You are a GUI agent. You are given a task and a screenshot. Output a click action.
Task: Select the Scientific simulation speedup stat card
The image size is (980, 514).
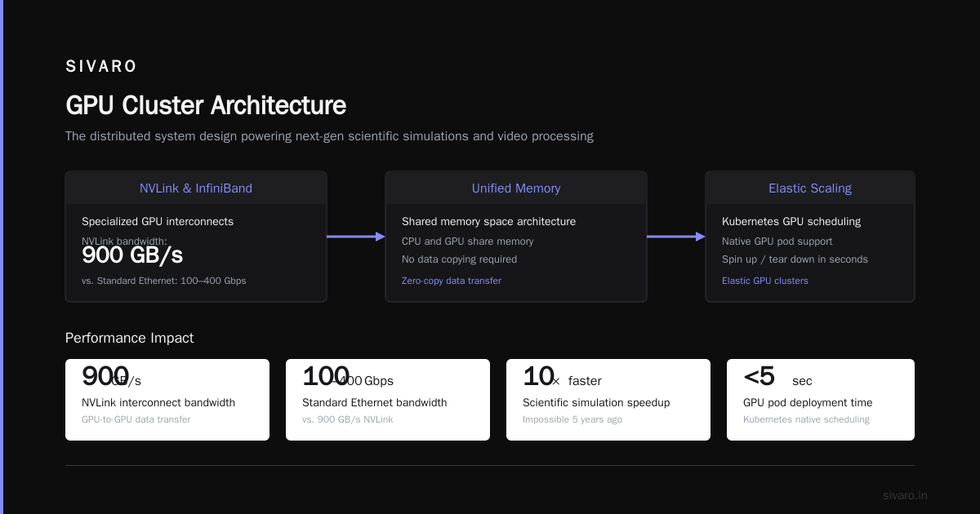[608, 400]
